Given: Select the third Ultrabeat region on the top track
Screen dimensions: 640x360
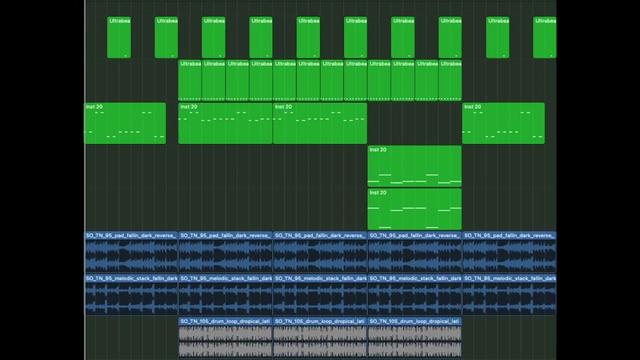Looking at the screenshot, I should [213, 37].
